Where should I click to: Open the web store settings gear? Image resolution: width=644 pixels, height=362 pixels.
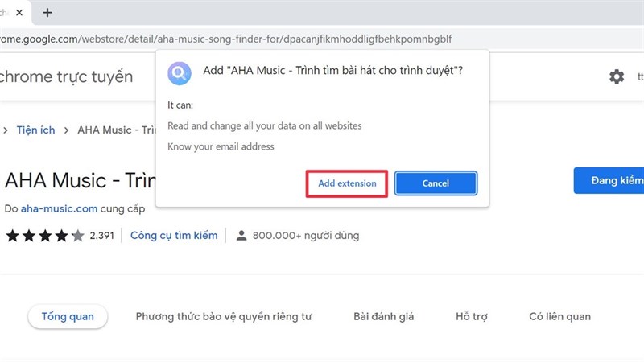point(616,76)
